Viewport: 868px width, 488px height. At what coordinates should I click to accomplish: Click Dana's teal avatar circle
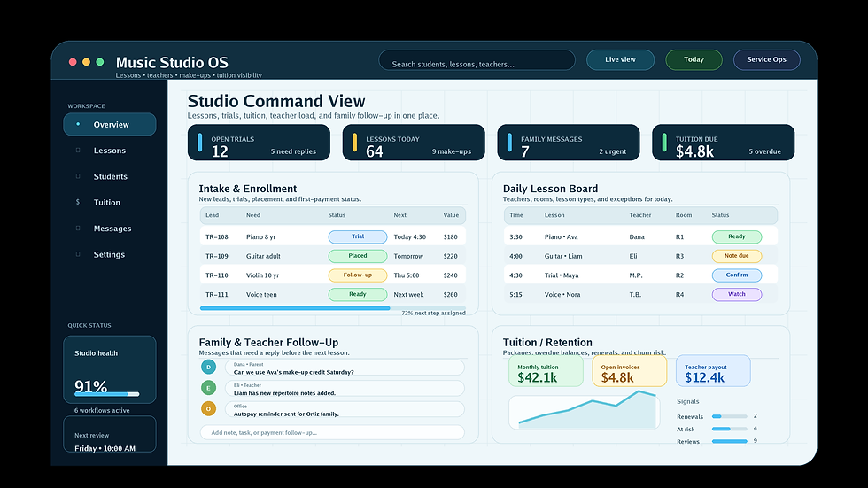pos(208,367)
